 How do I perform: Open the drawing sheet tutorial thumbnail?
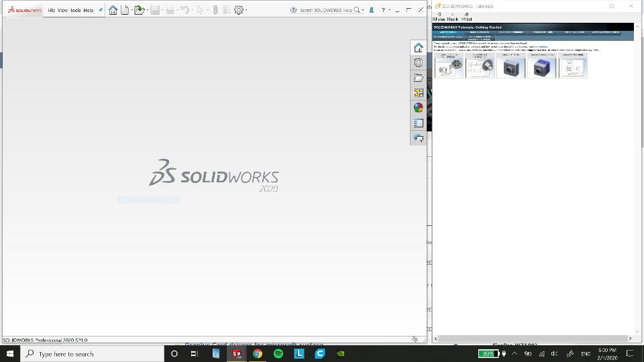point(573,66)
